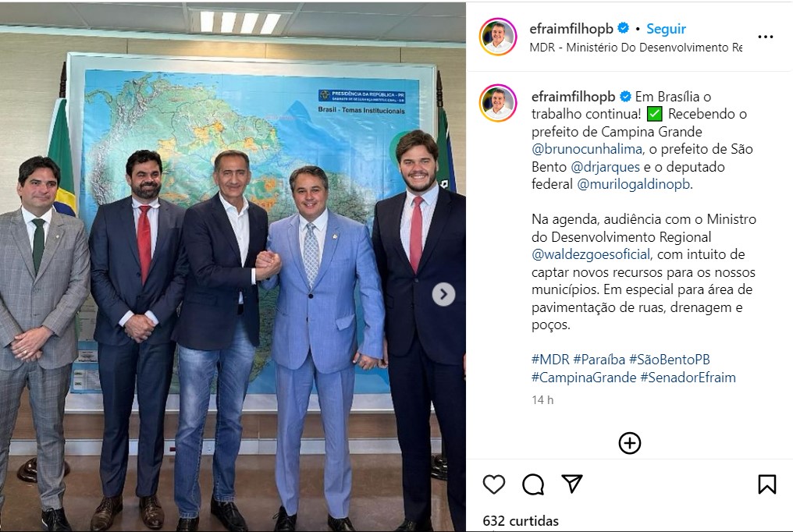Viewport: 793px width, 532px height.
Task: Open the @brunocunhalima mention
Action: click(587, 149)
